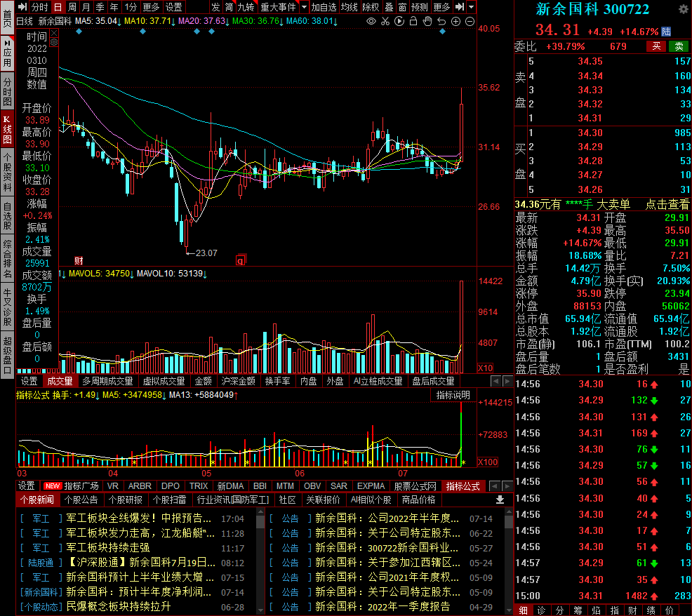Click the 陆 badge next to price change
The height and width of the screenshot is (616, 692).
pyautogui.click(x=666, y=32)
